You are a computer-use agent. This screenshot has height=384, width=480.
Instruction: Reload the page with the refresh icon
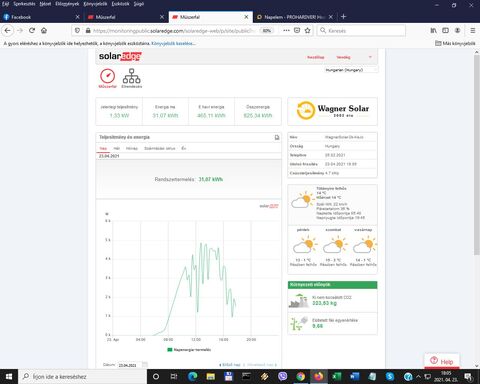coord(32,30)
